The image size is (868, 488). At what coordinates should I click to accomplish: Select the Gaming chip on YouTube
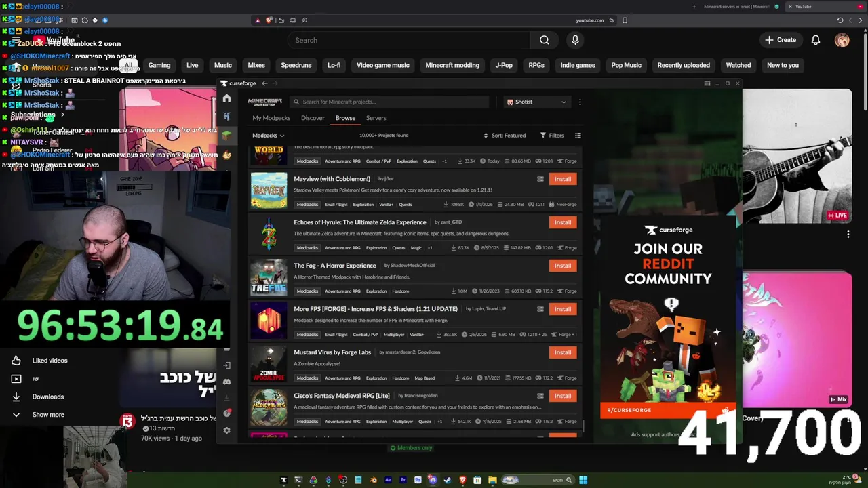click(159, 65)
